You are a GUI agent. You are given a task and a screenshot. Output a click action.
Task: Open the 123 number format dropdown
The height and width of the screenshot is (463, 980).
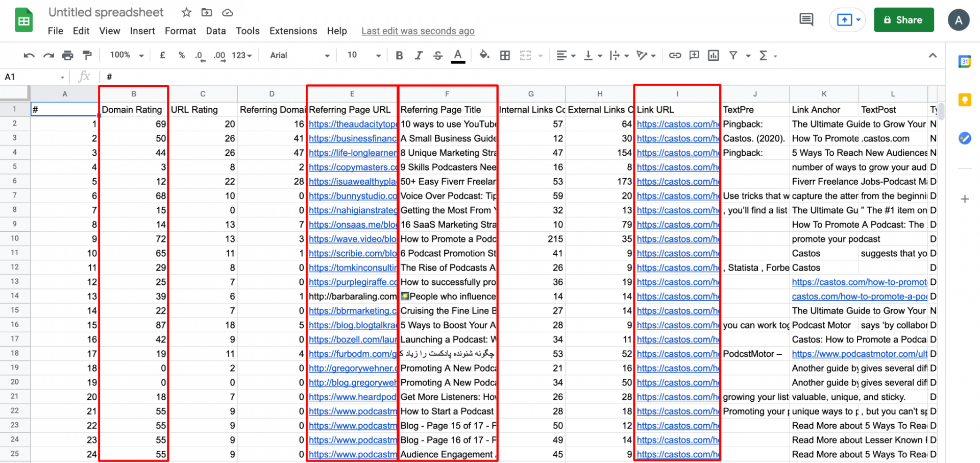[x=242, y=55]
